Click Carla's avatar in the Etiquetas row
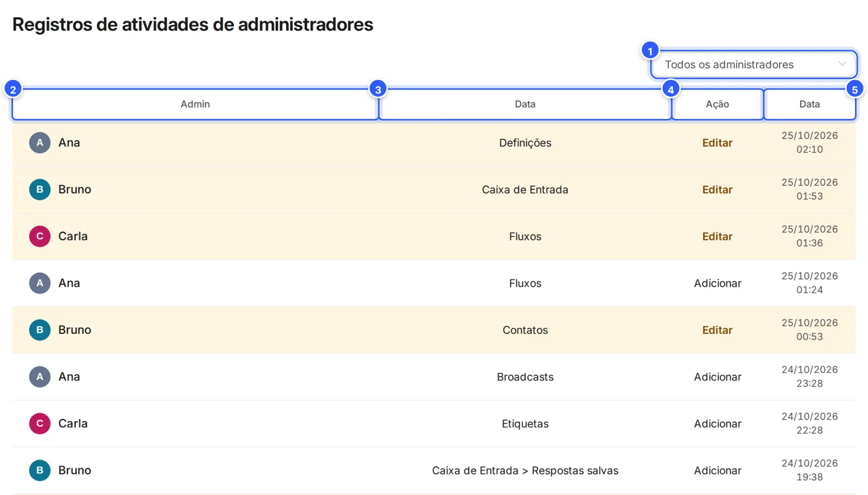The height and width of the screenshot is (495, 868). tap(40, 423)
